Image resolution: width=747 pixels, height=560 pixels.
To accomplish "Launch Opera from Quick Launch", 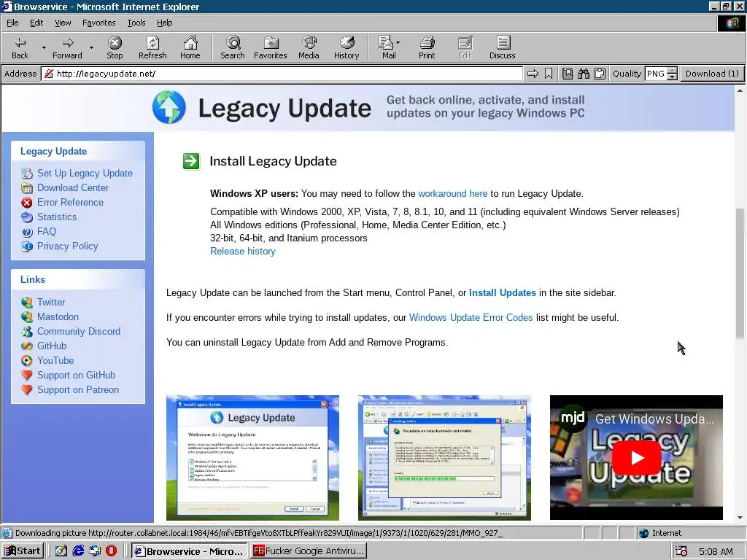I will pos(111,551).
